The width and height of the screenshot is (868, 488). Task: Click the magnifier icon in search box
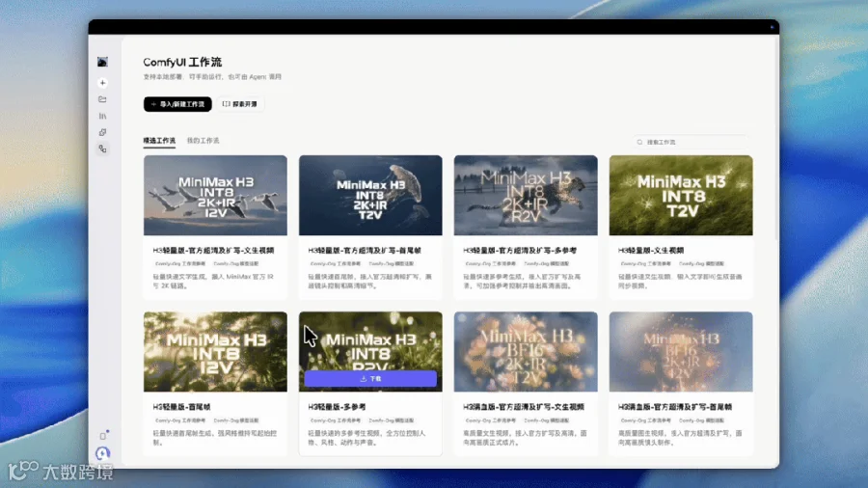(x=640, y=142)
